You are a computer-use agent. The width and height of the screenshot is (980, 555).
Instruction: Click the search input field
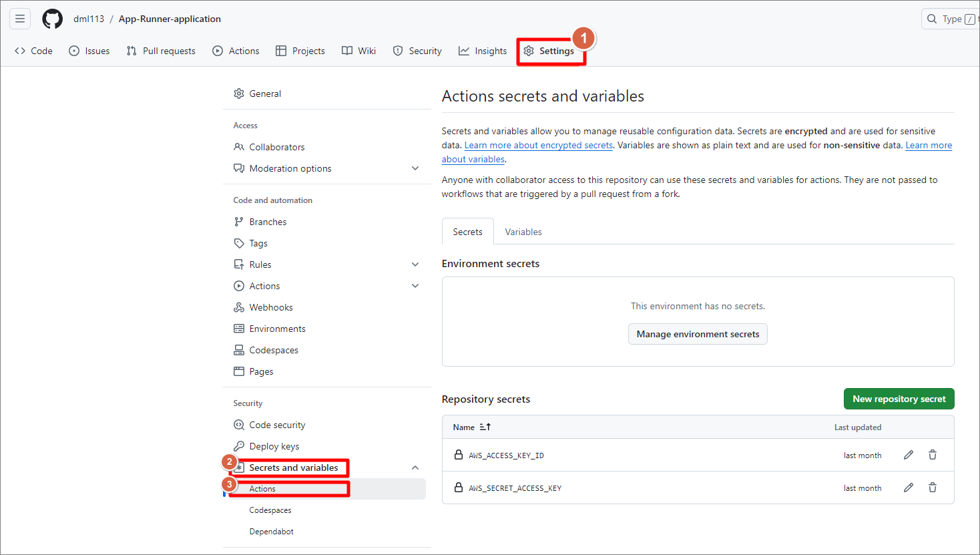(x=951, y=19)
